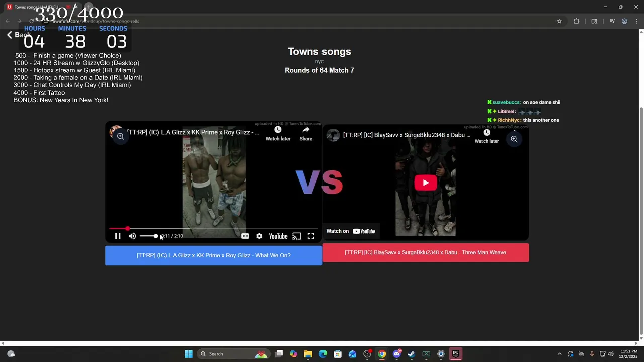Open the left video settings gear
The height and width of the screenshot is (362, 644).
pyautogui.click(x=259, y=236)
